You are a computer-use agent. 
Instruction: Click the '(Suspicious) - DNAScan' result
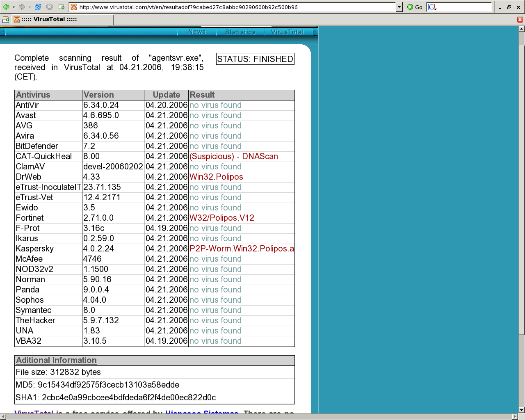click(x=234, y=156)
